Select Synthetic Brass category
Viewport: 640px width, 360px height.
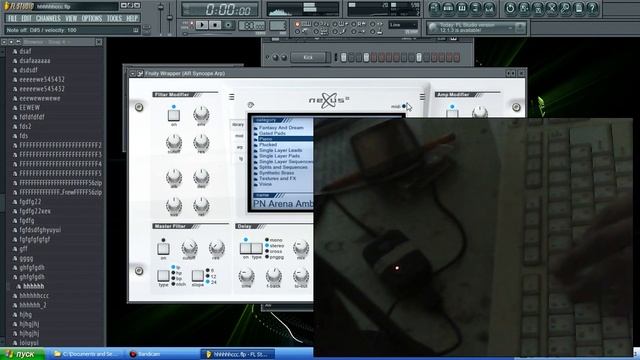(x=276, y=173)
